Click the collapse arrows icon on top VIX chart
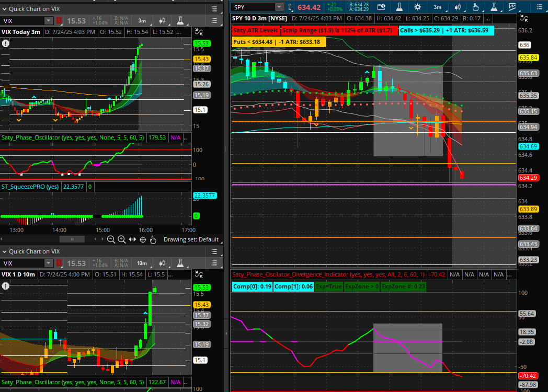 199,32
